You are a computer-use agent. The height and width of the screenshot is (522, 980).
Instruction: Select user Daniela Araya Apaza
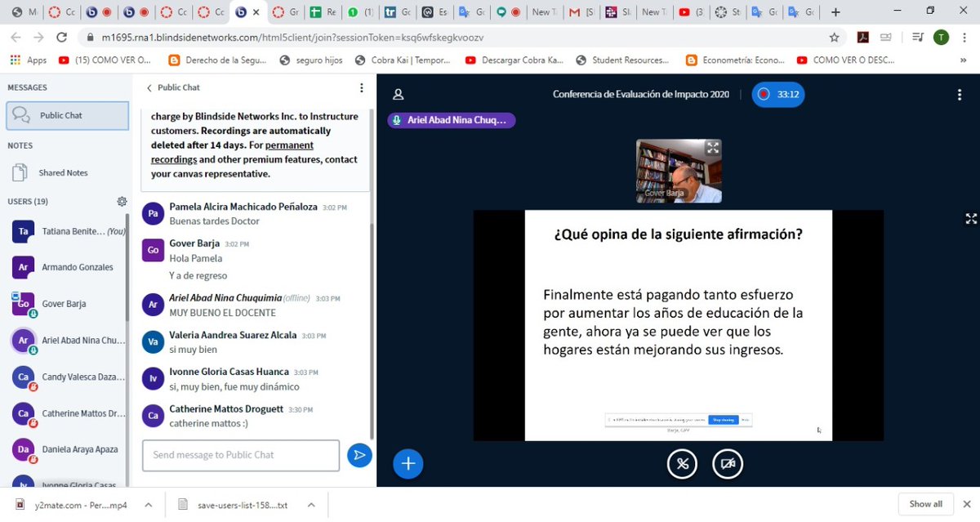coord(66,449)
